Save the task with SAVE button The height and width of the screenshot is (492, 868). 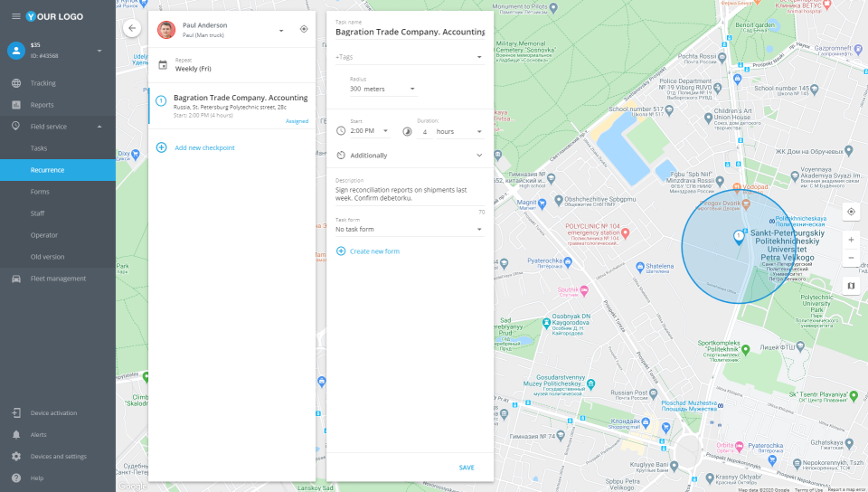467,468
